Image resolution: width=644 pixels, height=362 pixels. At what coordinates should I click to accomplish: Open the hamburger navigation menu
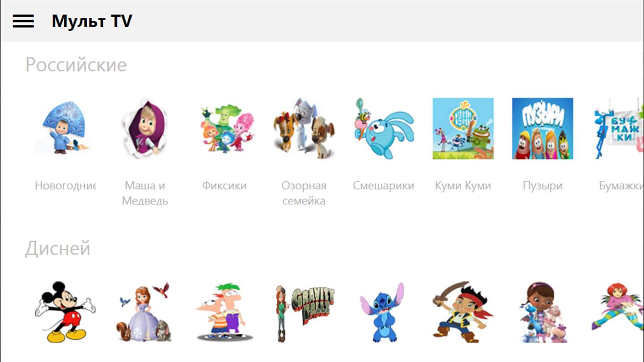coord(23,21)
